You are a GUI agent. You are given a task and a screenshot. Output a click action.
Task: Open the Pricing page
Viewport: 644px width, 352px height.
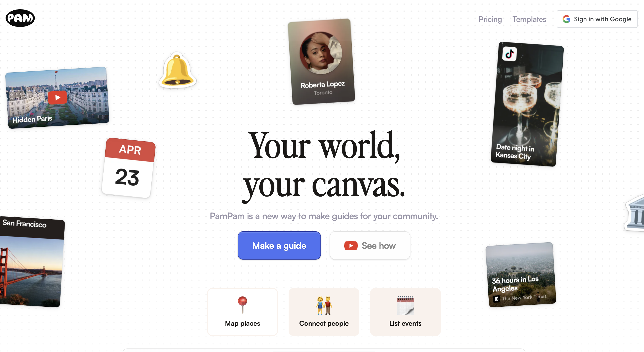point(490,19)
